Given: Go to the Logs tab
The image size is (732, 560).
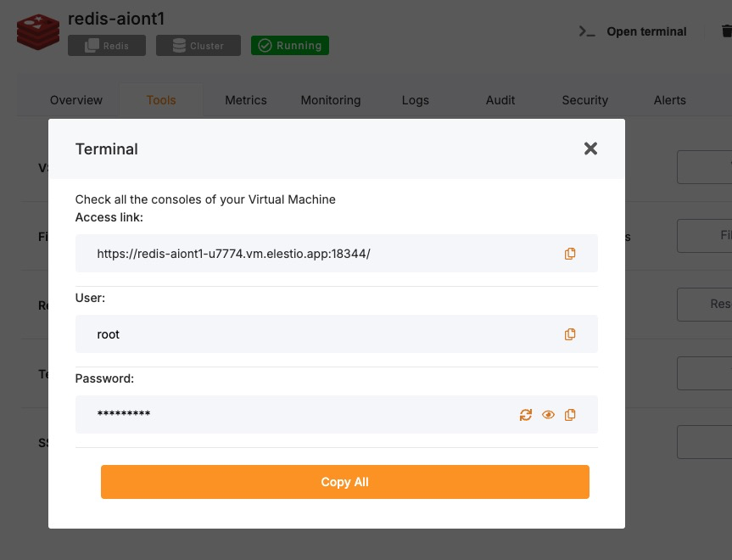Looking at the screenshot, I should (416, 100).
